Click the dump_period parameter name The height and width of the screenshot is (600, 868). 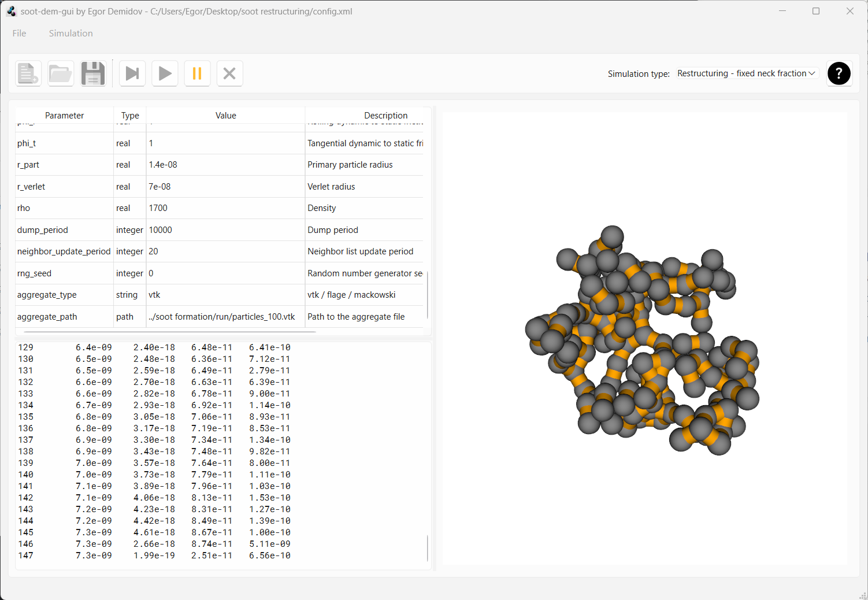pos(43,230)
